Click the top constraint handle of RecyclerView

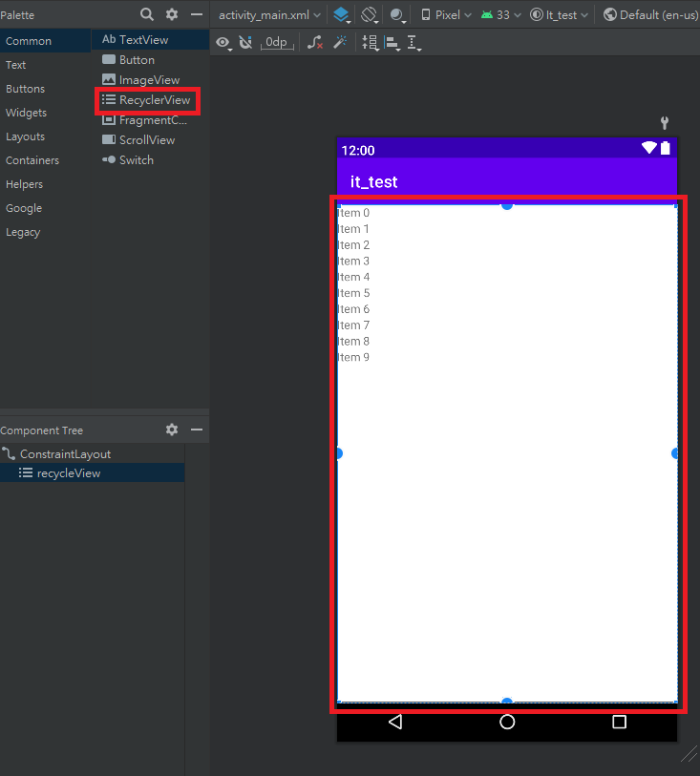tap(507, 205)
